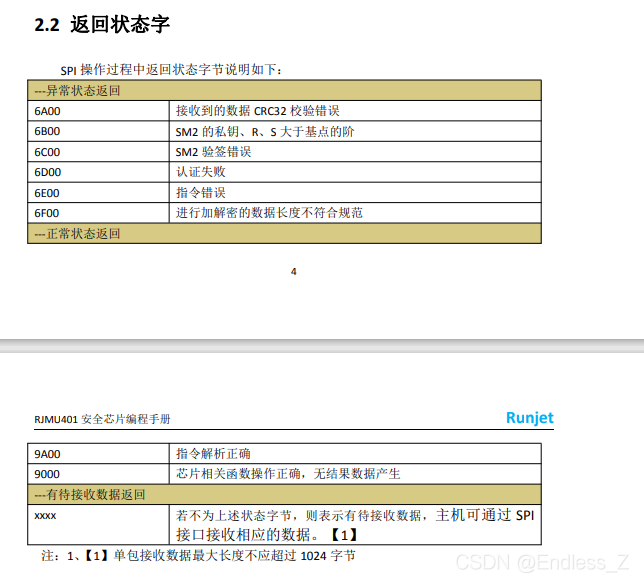644x583 pixels.
Task: Select status code 6F00 cell
Action: [99, 213]
